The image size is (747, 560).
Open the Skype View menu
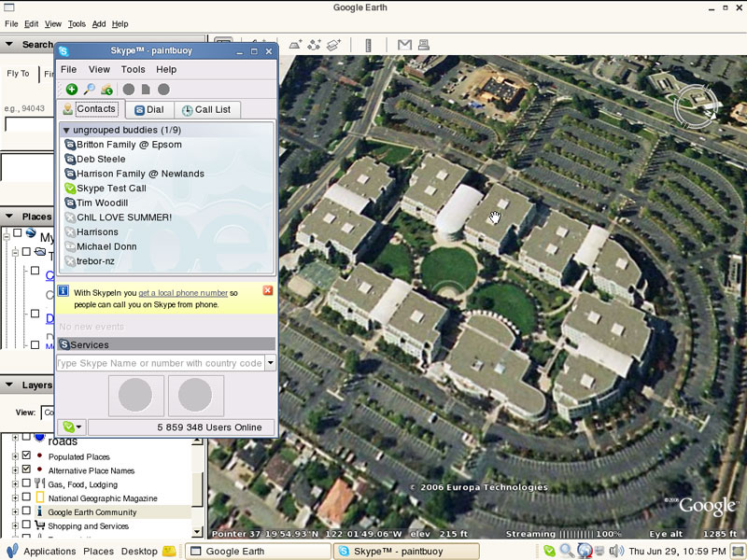click(99, 69)
